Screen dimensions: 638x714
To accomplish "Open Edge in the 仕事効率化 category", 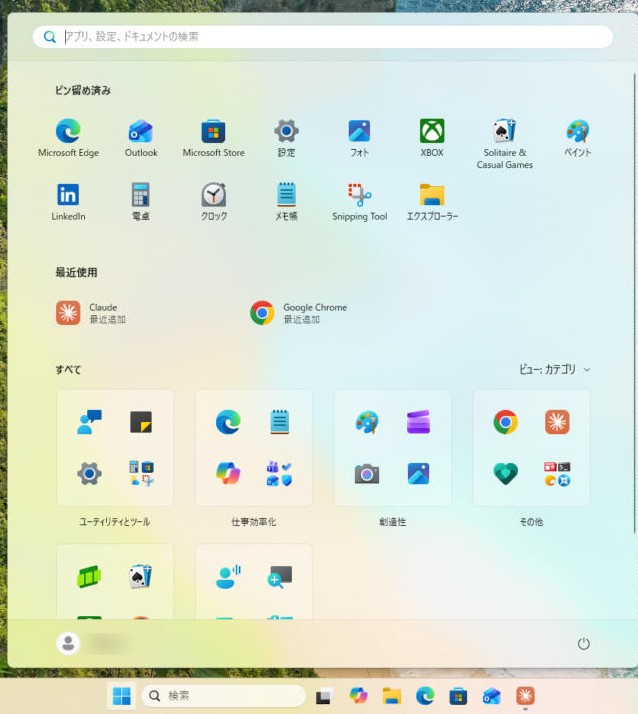I will (228, 422).
